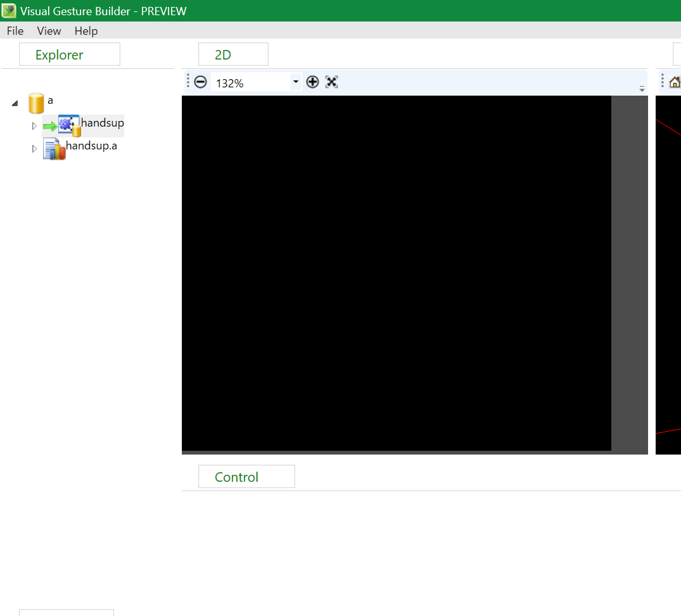Collapse the 'a' solution tree node
This screenshot has height=616, width=681.
15,103
